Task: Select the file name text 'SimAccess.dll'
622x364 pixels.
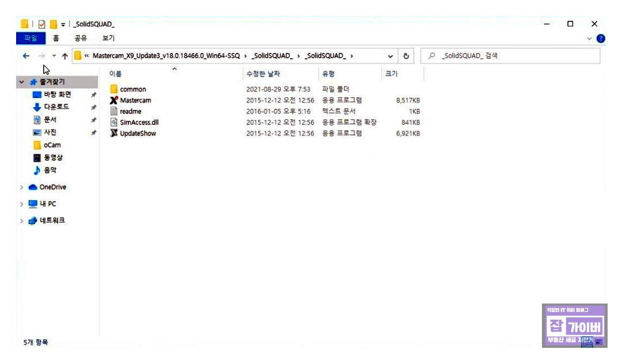Action: tap(139, 123)
